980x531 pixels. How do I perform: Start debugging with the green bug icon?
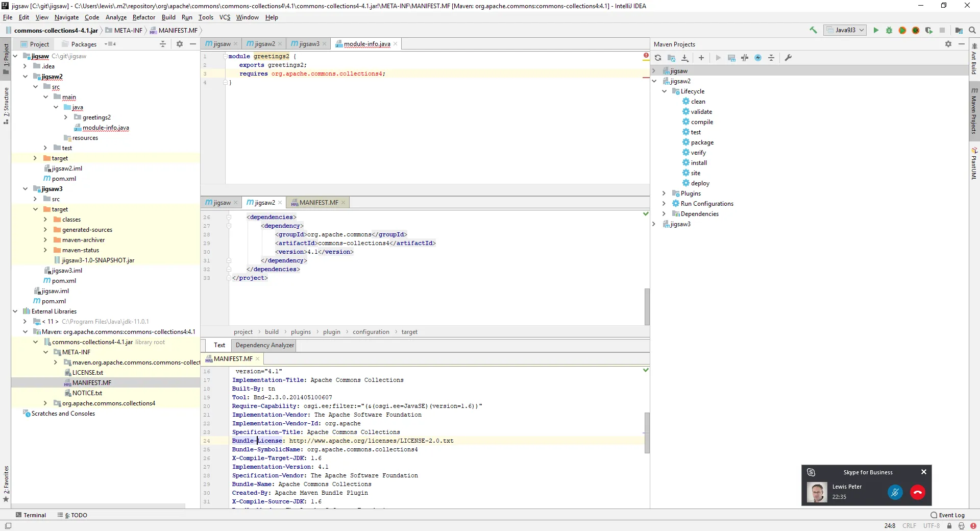coord(889,30)
